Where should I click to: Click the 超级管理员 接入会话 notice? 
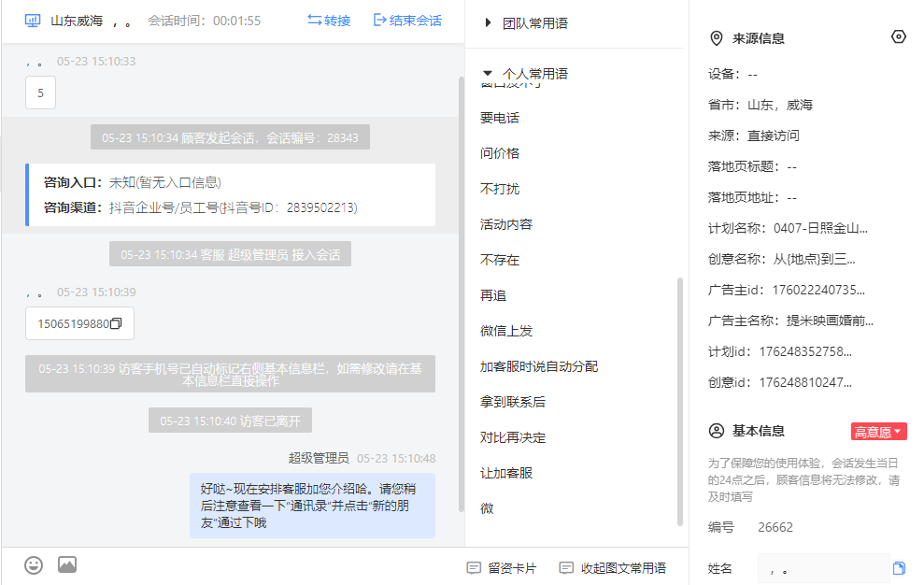(230, 254)
